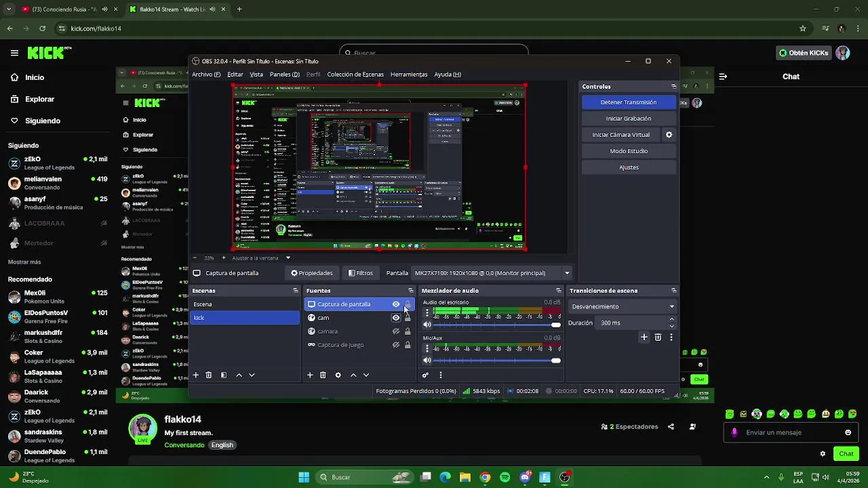Open emoji picker in Kick chat input

pyautogui.click(x=848, y=432)
